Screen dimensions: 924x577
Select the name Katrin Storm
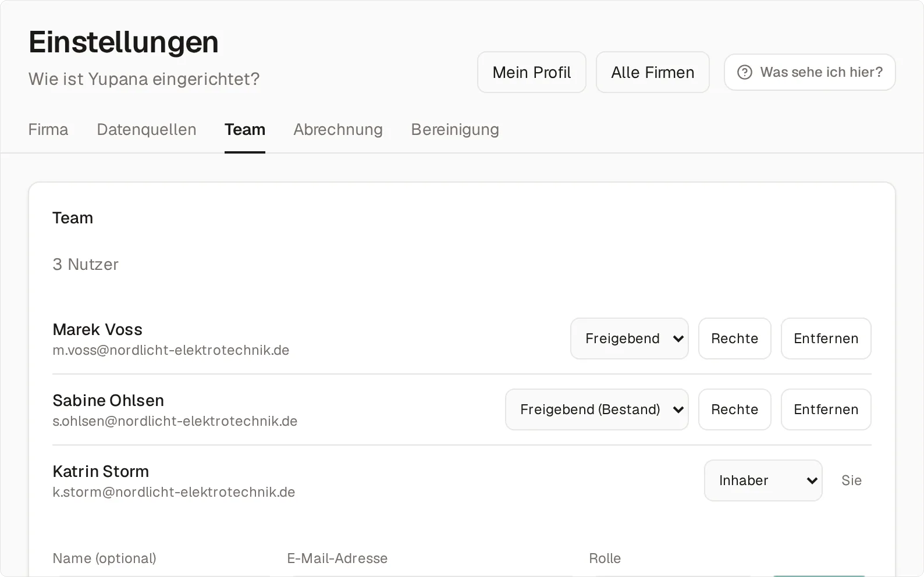click(101, 471)
